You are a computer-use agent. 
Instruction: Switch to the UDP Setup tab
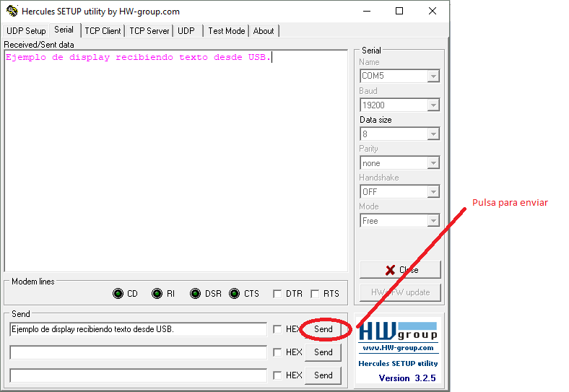[x=26, y=31]
